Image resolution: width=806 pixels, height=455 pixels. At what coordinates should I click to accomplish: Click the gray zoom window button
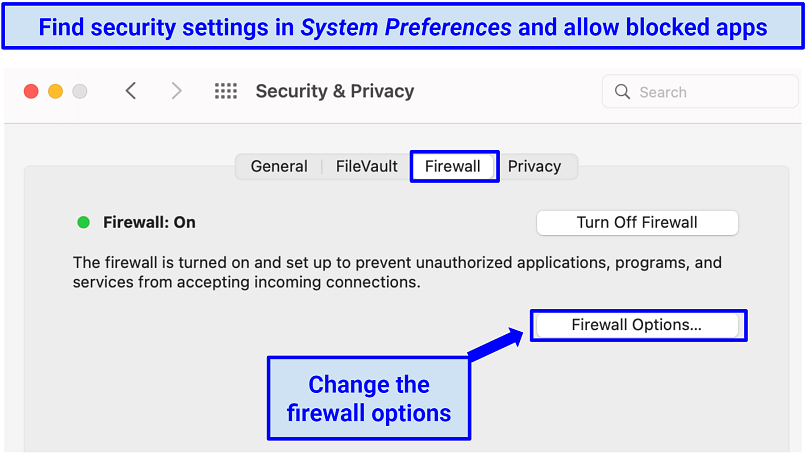79,91
